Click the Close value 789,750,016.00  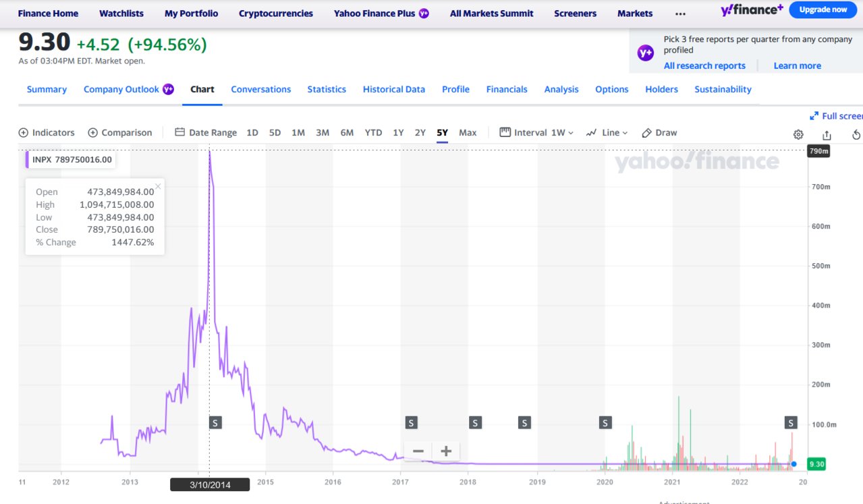pyautogui.click(x=121, y=229)
